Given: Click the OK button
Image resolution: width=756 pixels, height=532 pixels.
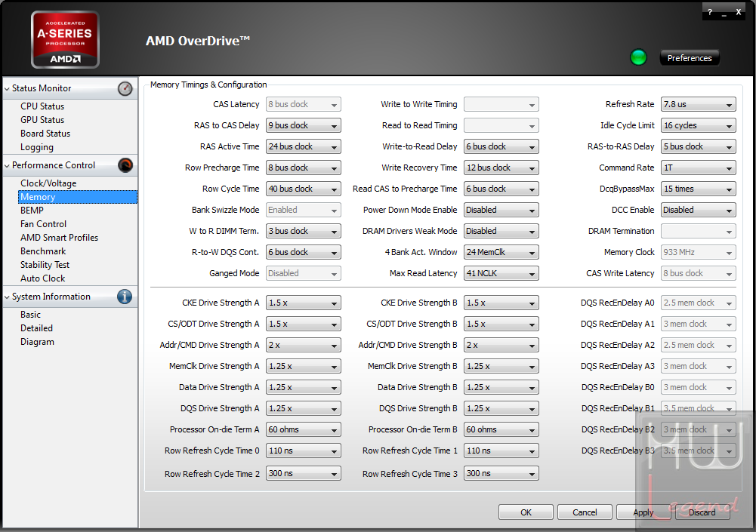Looking at the screenshot, I should point(526,512).
